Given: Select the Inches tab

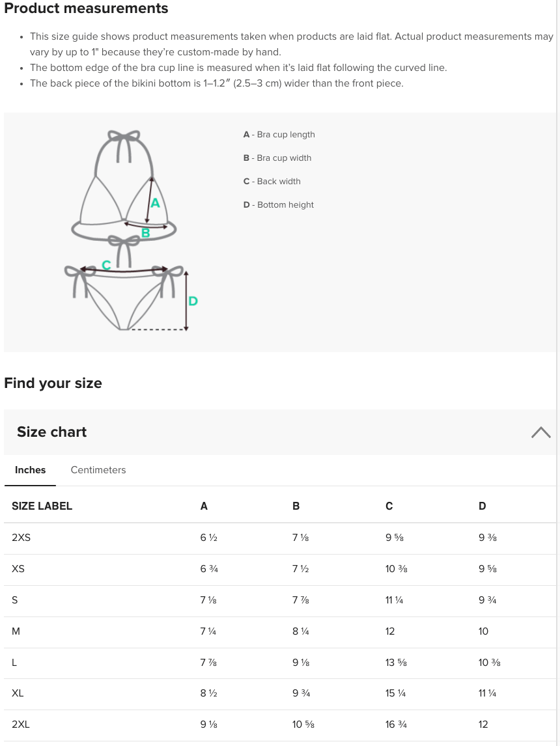Looking at the screenshot, I should (31, 470).
